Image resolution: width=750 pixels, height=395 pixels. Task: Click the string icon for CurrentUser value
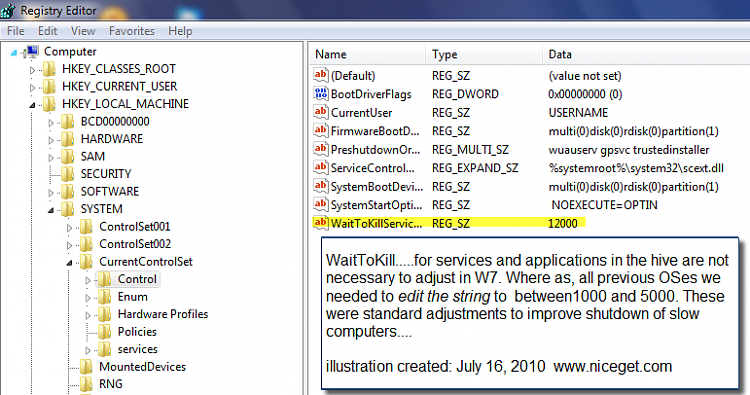[x=320, y=112]
